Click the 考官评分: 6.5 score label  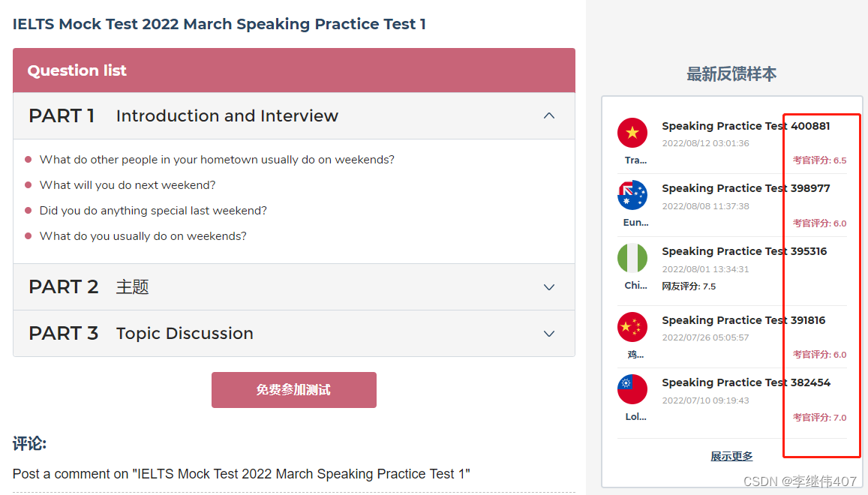(x=819, y=160)
